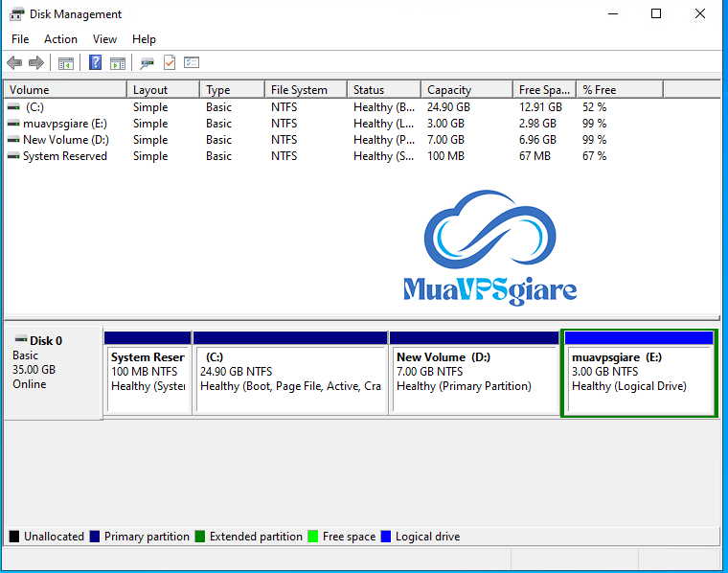This screenshot has width=728, height=573.
Task: Click the Properties checkmark toolbar icon
Action: coord(170,63)
